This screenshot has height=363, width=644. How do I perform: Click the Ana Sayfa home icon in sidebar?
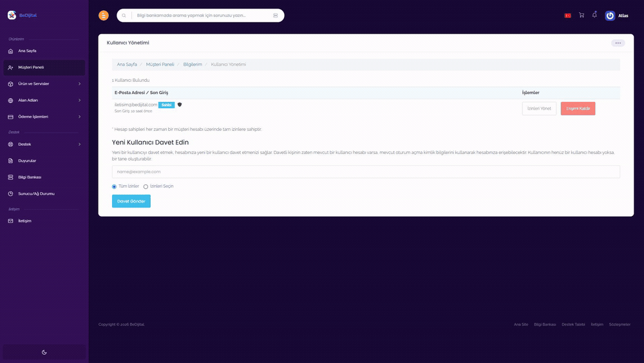(x=11, y=51)
